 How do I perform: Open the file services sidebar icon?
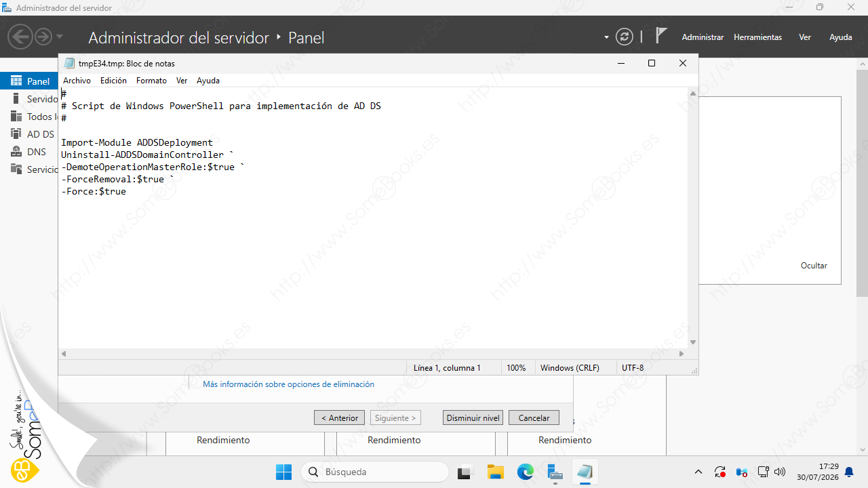(x=17, y=169)
